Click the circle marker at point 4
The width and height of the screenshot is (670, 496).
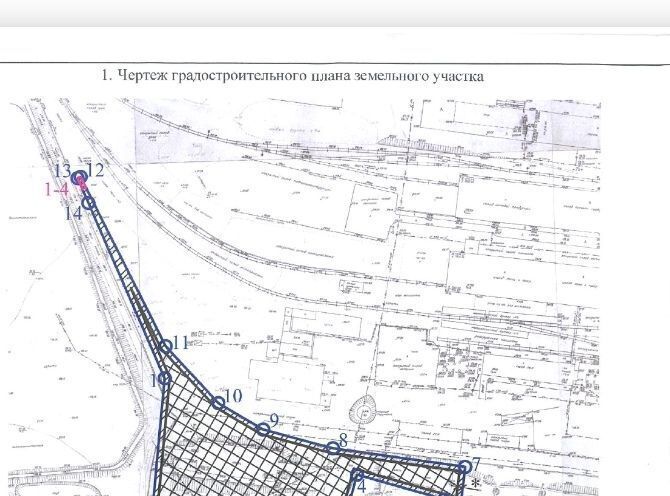coord(356,476)
